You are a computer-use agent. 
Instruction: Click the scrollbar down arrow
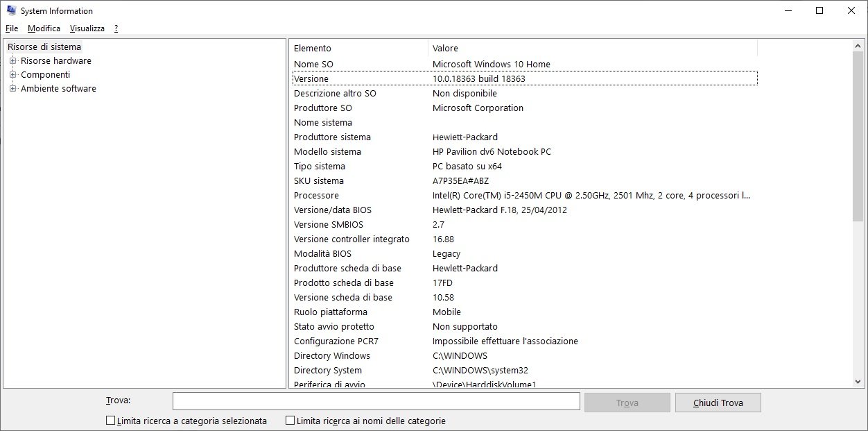click(858, 382)
